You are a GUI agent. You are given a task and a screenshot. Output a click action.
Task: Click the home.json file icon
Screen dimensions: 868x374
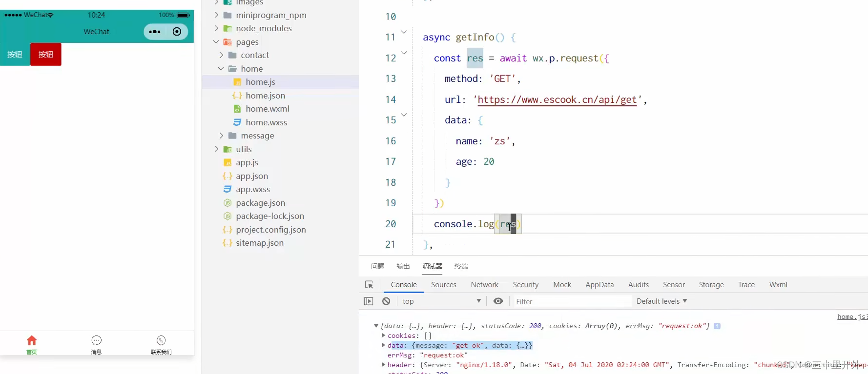[x=237, y=96]
